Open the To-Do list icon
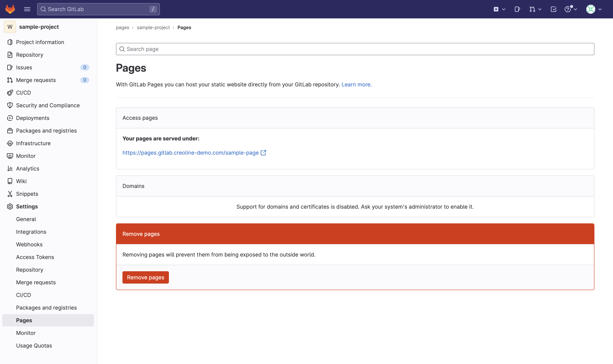Viewport: 613px width, 364px height. [553, 9]
